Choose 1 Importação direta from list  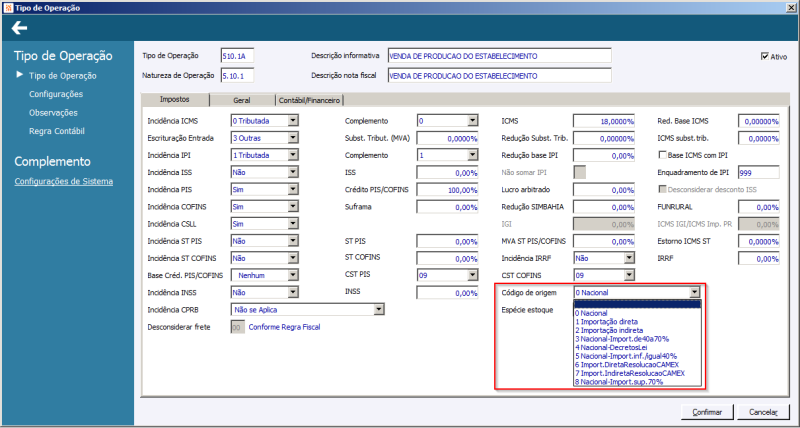pyautogui.click(x=610, y=322)
